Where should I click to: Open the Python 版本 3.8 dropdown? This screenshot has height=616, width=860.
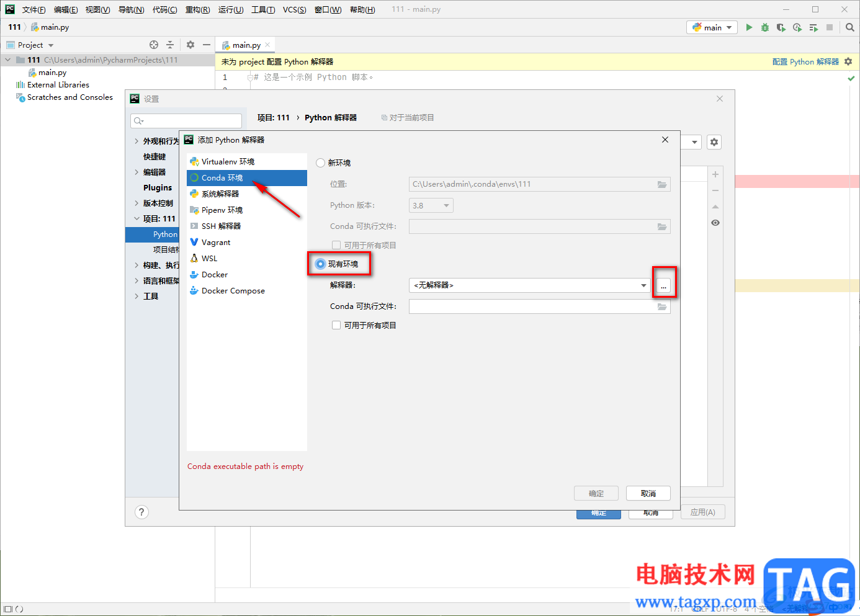click(431, 205)
